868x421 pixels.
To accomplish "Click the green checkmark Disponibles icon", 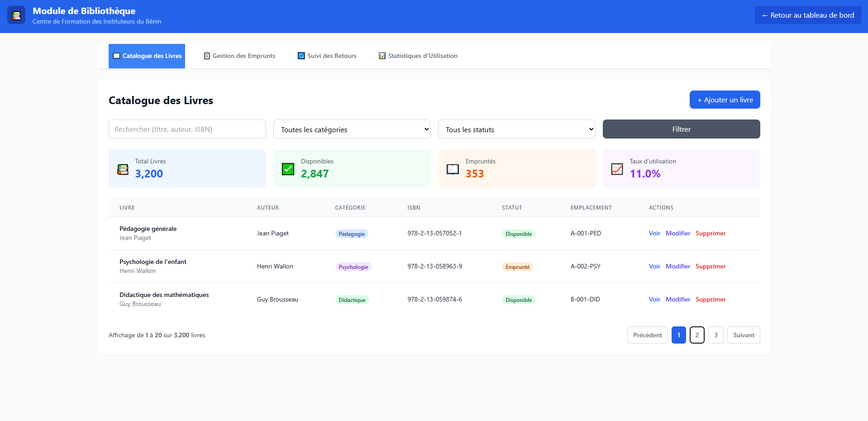I will [288, 169].
